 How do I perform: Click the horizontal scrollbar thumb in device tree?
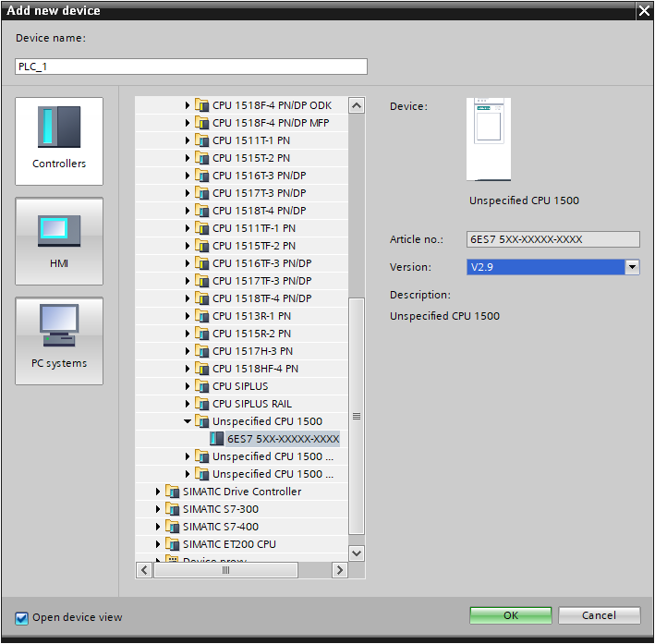click(x=225, y=569)
